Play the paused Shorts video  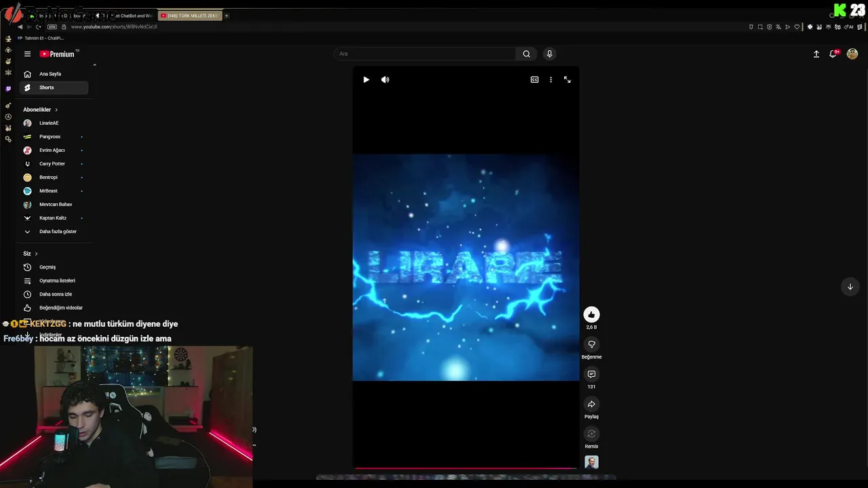click(x=366, y=80)
